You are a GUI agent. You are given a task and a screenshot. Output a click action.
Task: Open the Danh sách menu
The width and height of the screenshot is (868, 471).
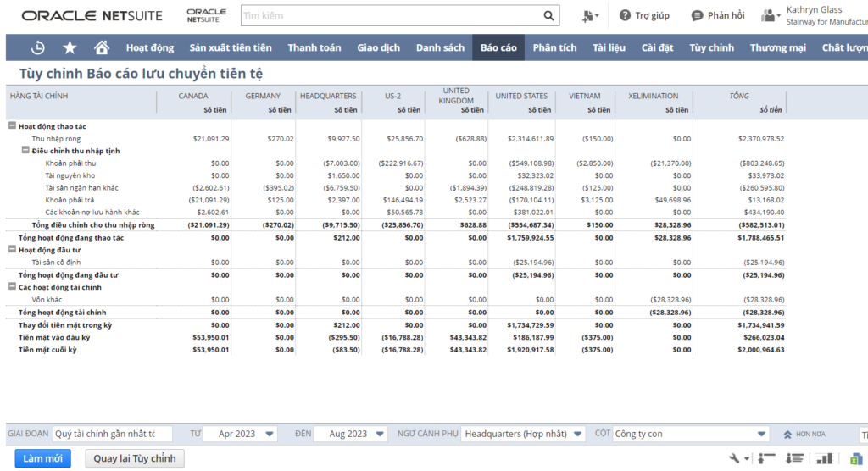(440, 47)
